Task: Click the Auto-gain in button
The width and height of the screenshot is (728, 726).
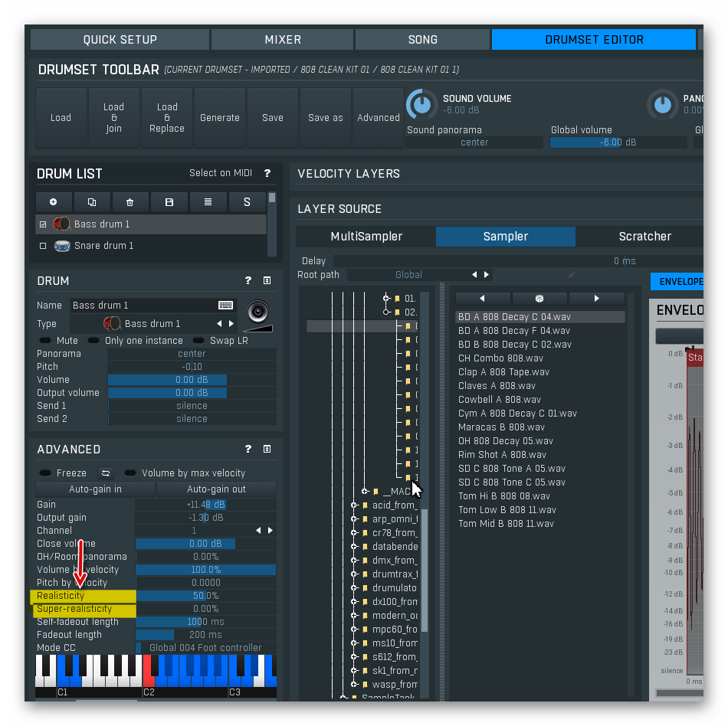Action: [x=95, y=489]
